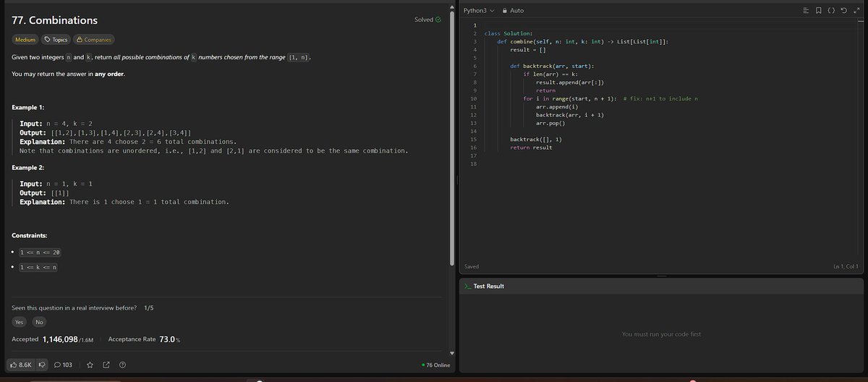Image resolution: width=868 pixels, height=382 pixels.
Task: Click the Medium difficulty badge
Action: pyautogui.click(x=25, y=39)
